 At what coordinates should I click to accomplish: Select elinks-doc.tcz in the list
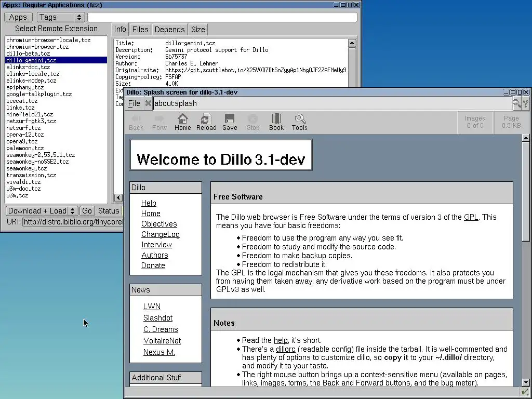coord(56,67)
